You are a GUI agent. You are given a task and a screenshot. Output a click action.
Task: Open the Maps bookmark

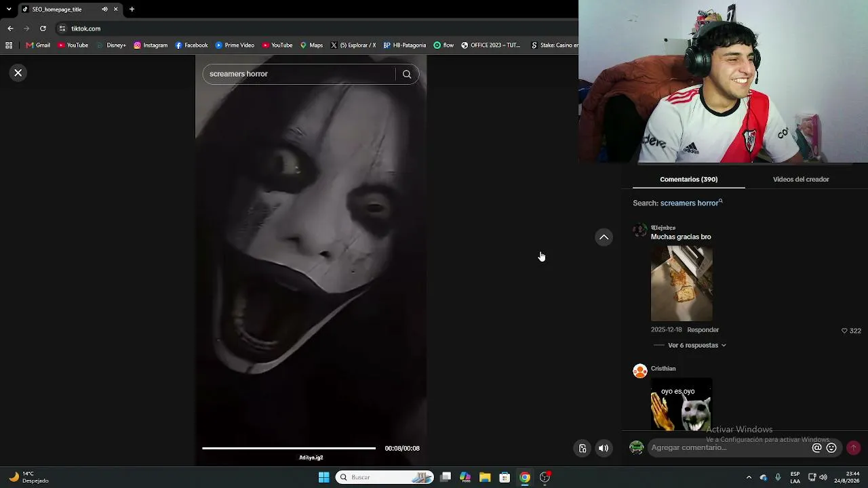pyautogui.click(x=311, y=45)
